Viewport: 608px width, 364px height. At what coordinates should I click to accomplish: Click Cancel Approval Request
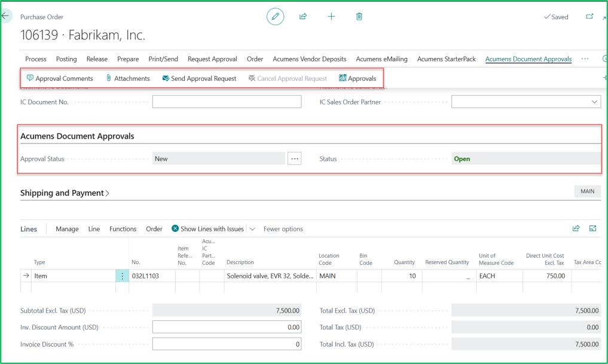pyautogui.click(x=288, y=78)
